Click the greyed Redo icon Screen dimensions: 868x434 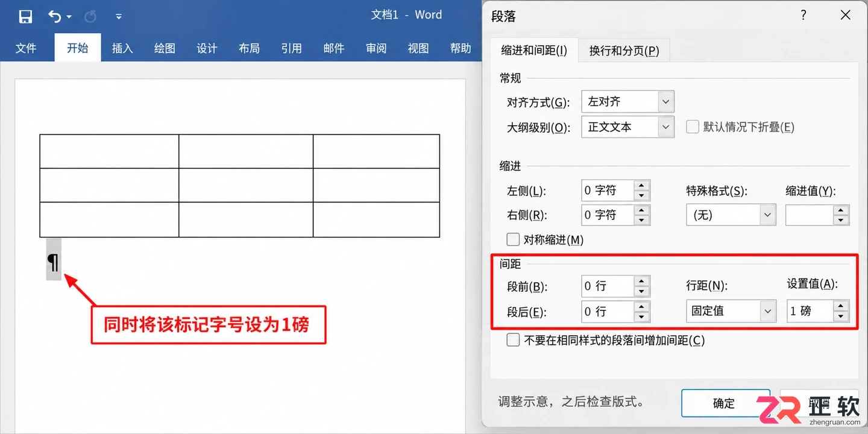tap(90, 17)
